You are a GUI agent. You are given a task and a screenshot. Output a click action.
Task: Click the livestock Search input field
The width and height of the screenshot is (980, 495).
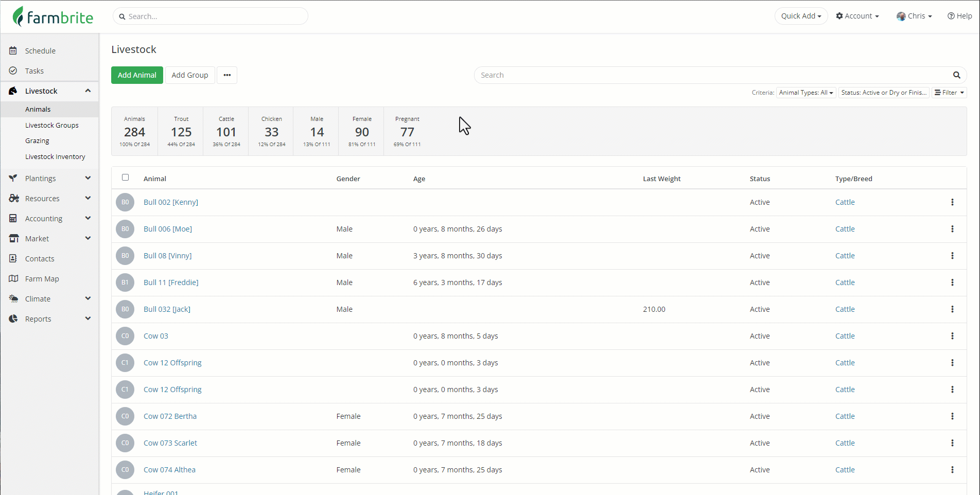(x=713, y=75)
